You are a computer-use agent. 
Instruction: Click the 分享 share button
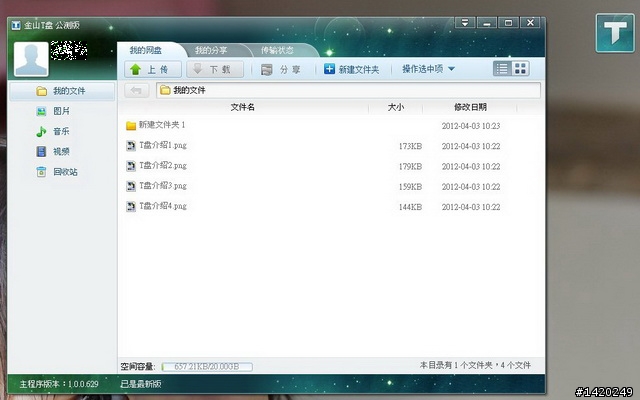[281, 69]
